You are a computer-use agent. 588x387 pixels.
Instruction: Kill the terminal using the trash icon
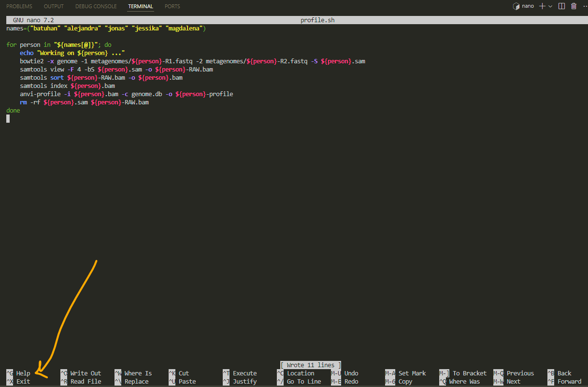click(574, 6)
